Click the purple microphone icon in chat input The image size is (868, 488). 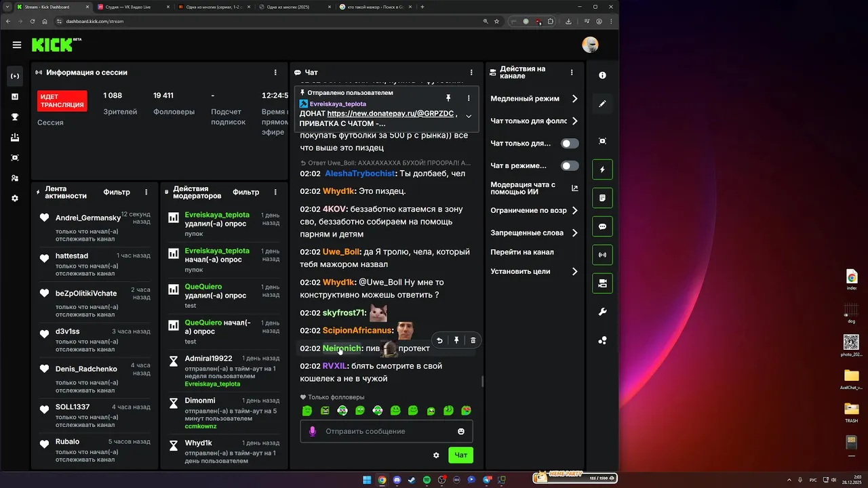point(313,431)
